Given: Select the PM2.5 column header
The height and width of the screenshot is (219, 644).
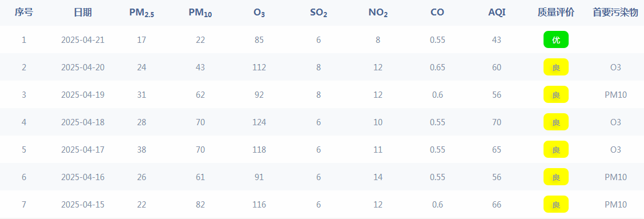Looking at the screenshot, I should tap(142, 13).
